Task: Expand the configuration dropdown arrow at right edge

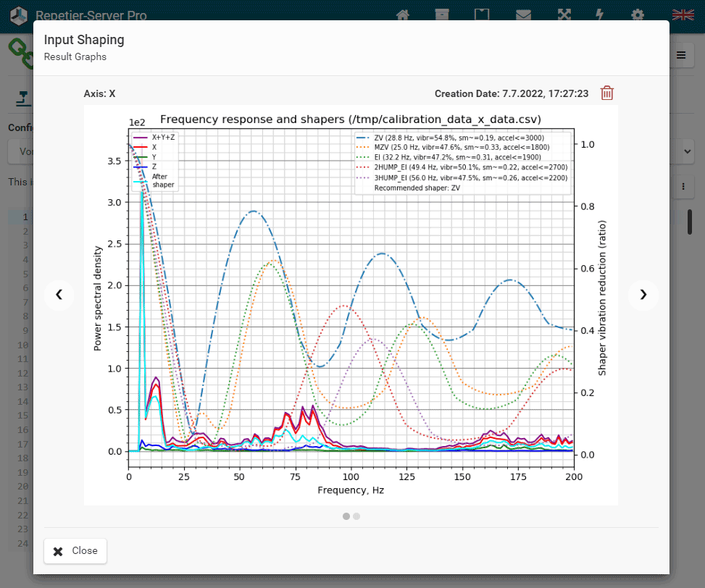Action: tap(687, 151)
